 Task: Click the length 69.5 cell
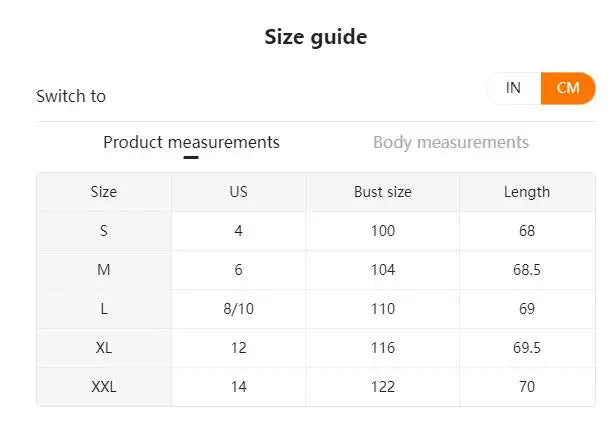click(x=526, y=348)
